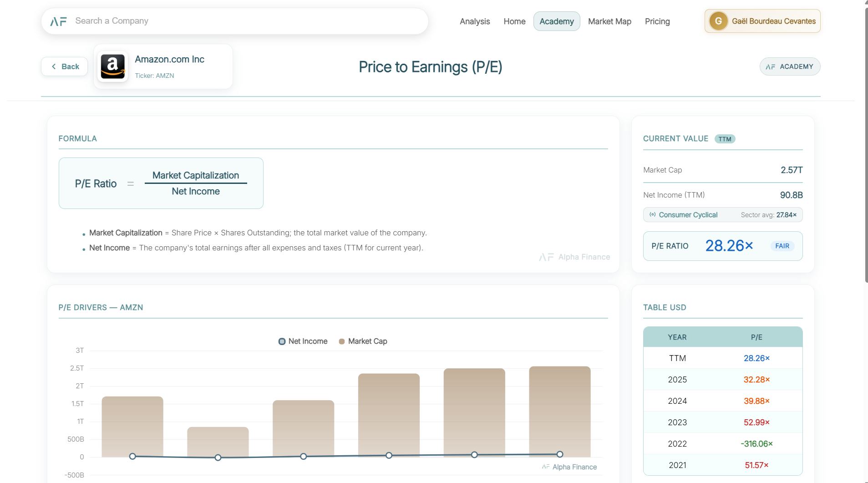This screenshot has height=483, width=868.
Task: Click the 28.26× P/E ratio value
Action: click(x=729, y=246)
